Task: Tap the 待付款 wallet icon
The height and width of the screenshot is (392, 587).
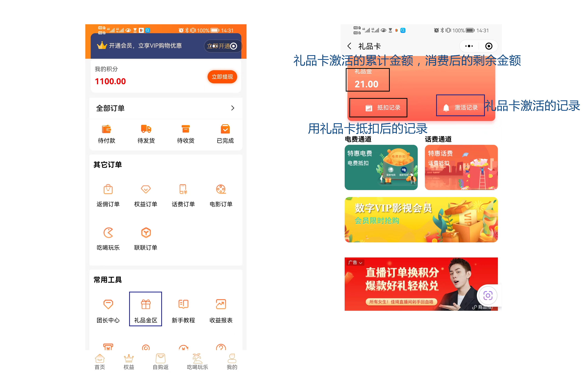Action: coord(106,129)
